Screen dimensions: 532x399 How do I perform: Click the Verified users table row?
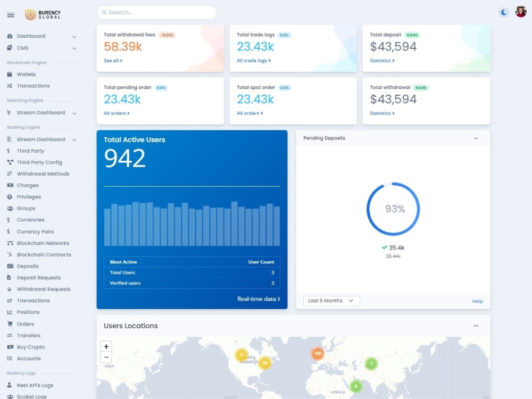tap(192, 283)
